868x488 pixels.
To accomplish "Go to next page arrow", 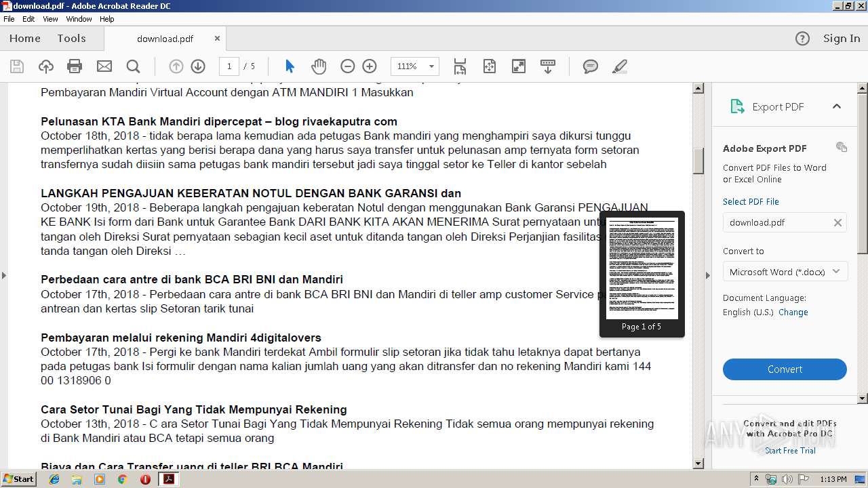I will [198, 66].
